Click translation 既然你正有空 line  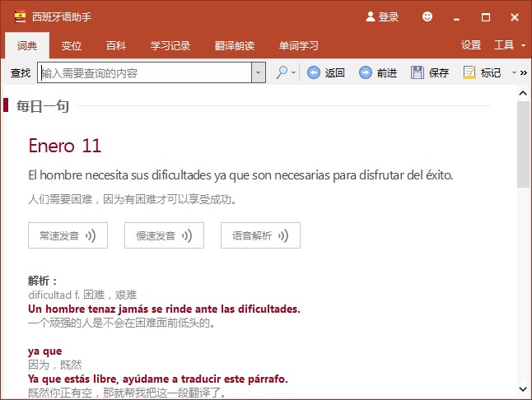(x=127, y=393)
